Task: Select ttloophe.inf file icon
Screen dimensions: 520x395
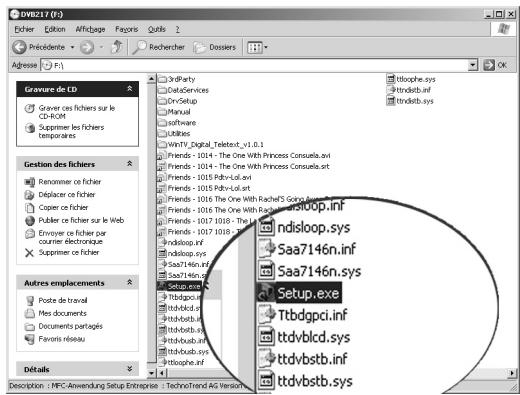Action: 162,362
